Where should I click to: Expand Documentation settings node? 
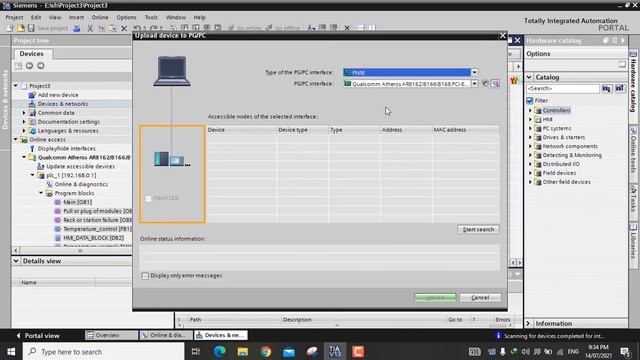click(24, 122)
